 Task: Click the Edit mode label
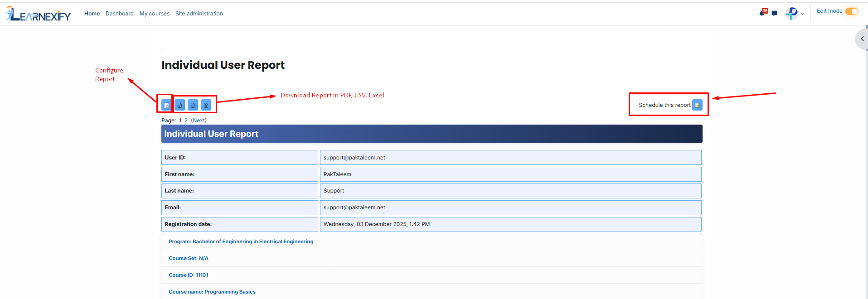pos(829,11)
